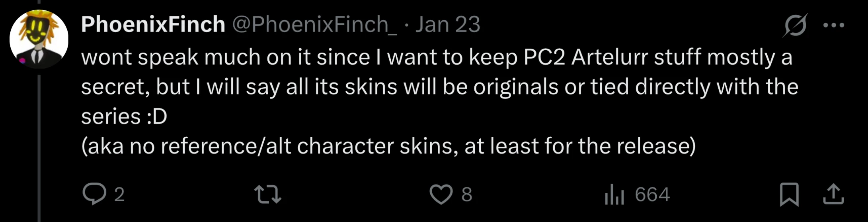Click the reply count number 2
868x222 pixels.
(x=119, y=195)
